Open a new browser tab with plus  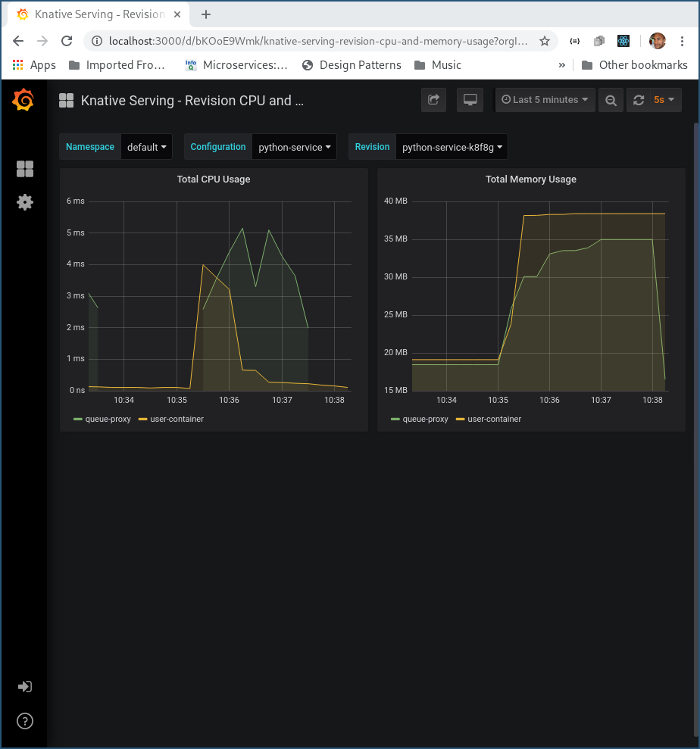point(206,14)
